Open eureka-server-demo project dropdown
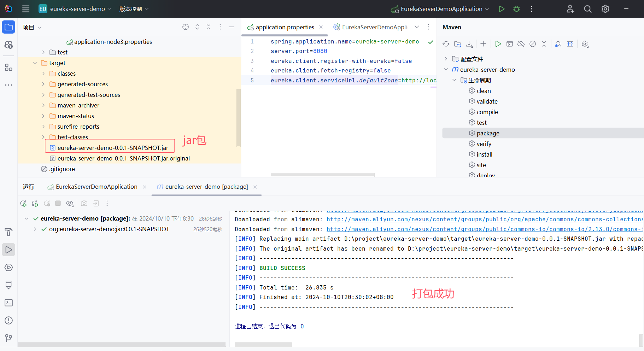Viewport: 644px width, 351px height. (75, 9)
